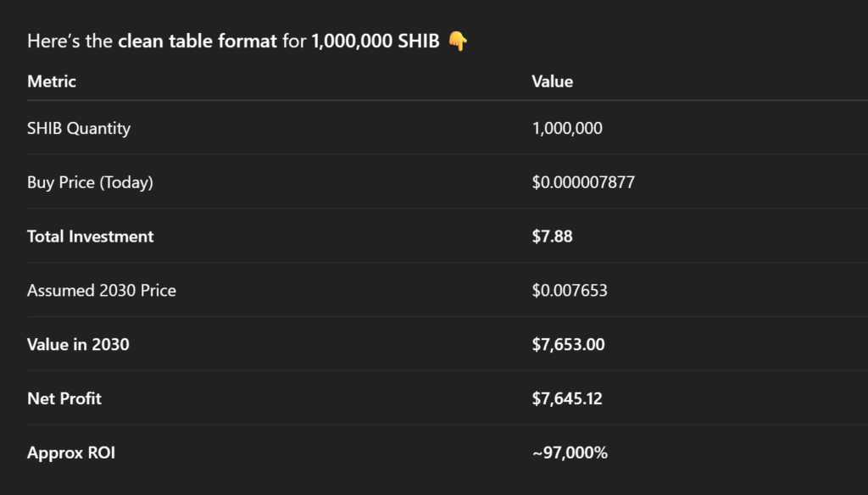Click the "Here's the" intro text
Screen dimensions: 868x495
(x=70, y=41)
